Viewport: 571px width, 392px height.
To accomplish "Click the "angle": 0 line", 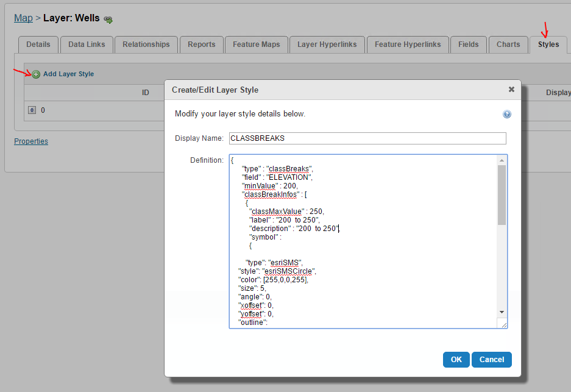I will (x=255, y=297).
